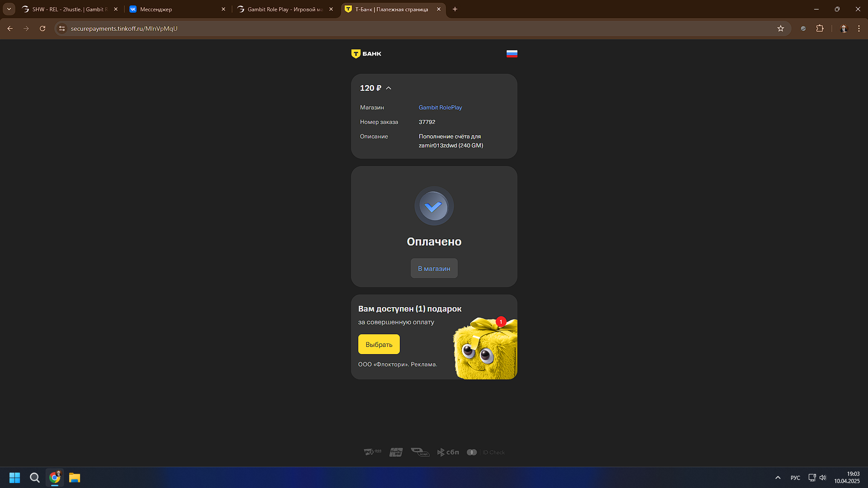Open File Explorer from taskbar

(74, 478)
